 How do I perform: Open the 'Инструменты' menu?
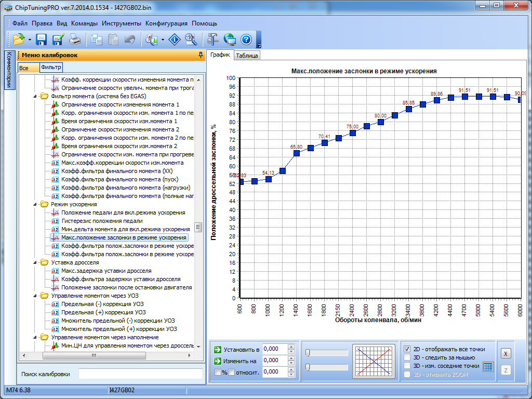pyautogui.click(x=121, y=23)
